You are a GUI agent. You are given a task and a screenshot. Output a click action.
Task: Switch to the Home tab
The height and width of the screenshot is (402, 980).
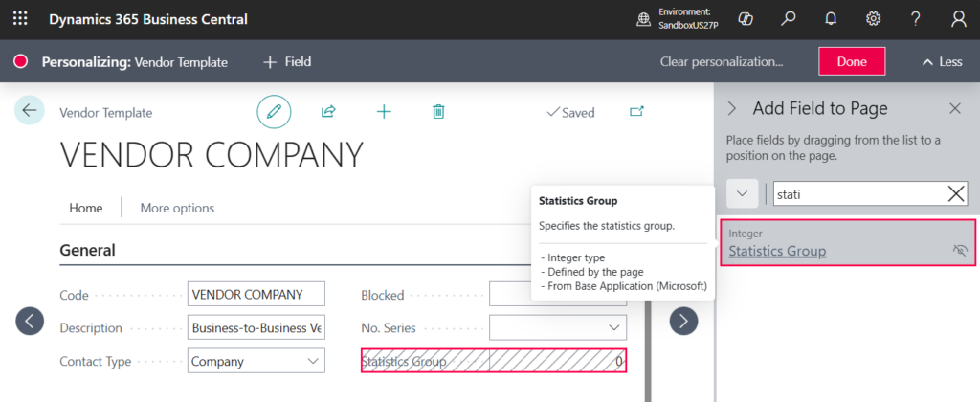pyautogui.click(x=86, y=208)
